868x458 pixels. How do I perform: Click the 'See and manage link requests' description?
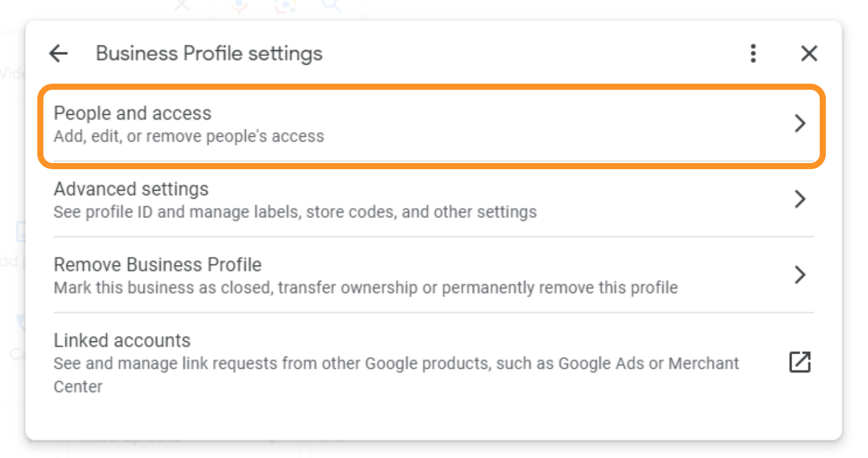click(x=397, y=375)
